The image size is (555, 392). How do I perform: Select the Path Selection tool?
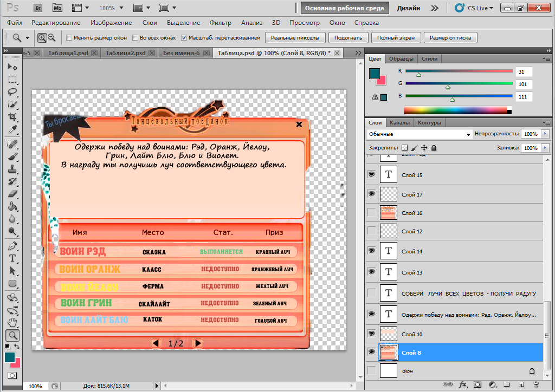click(12, 271)
